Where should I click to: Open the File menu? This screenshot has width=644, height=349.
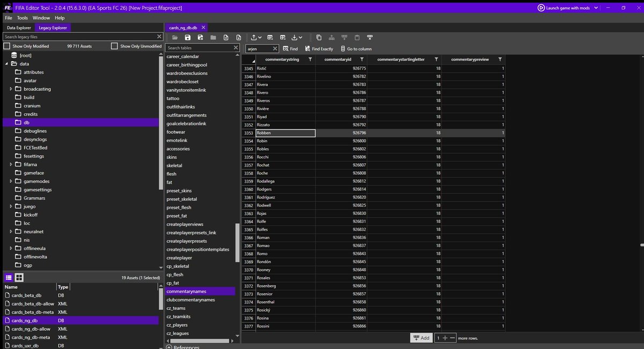[9, 18]
